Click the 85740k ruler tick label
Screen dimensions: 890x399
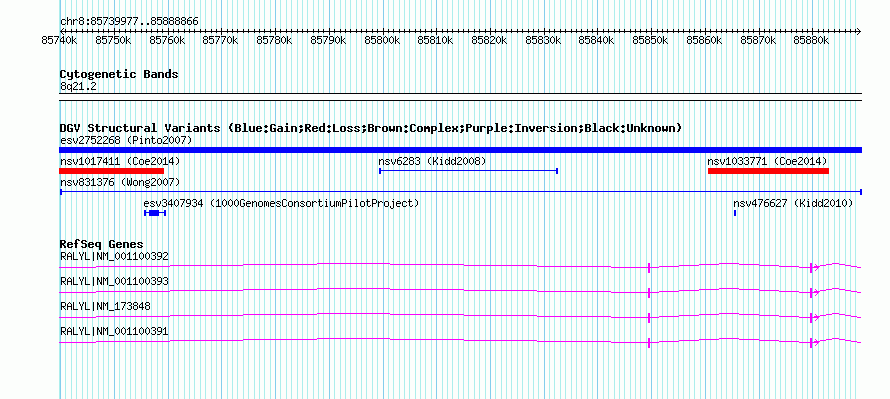point(60,40)
